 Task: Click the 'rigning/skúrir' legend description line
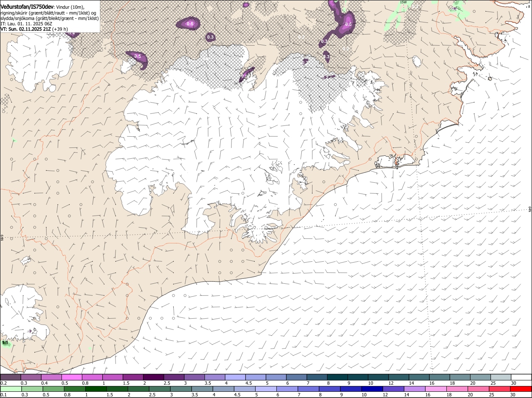click(x=48, y=13)
